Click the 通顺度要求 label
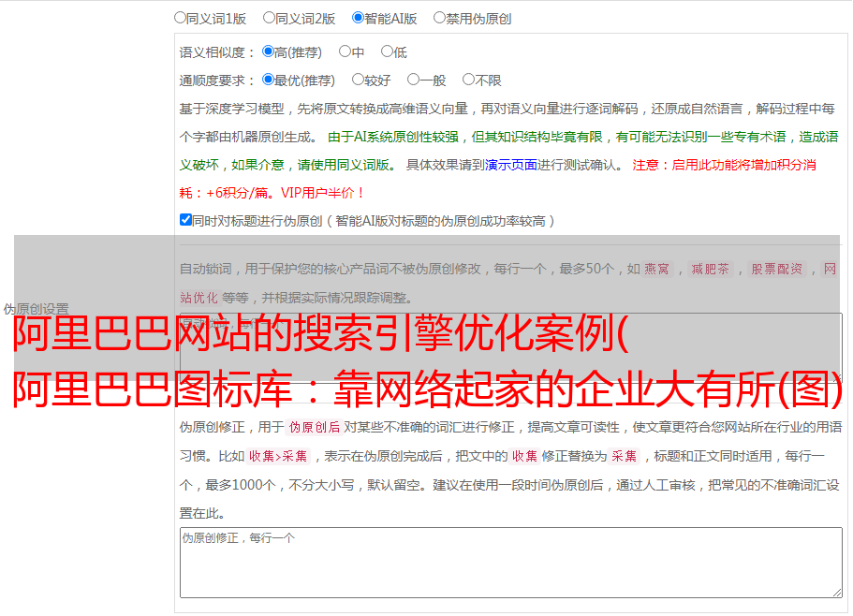Viewport: 853px width, 616px height. pyautogui.click(x=217, y=81)
